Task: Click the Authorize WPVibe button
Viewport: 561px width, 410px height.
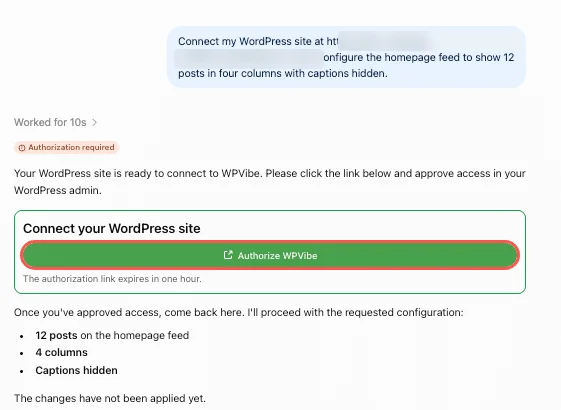Action: [270, 255]
